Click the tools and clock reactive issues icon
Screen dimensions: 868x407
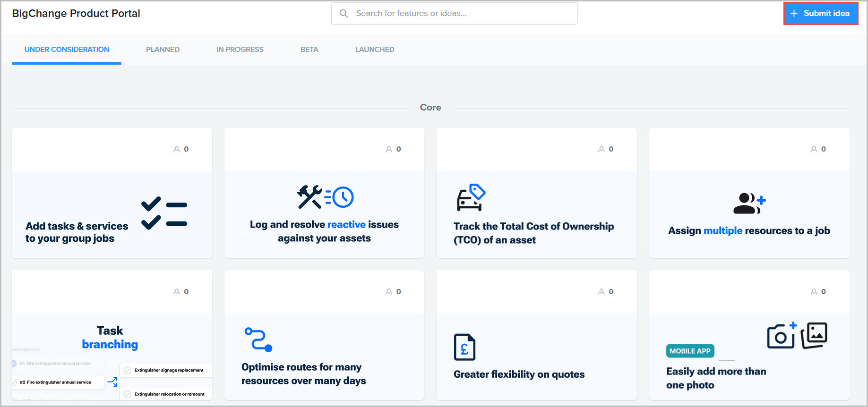325,197
